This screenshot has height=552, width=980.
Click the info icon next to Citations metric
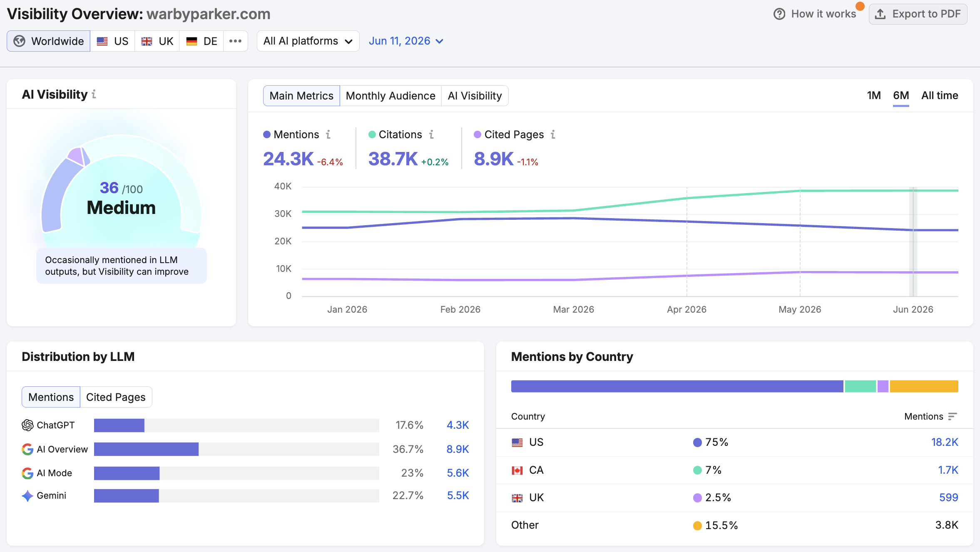[x=432, y=134]
